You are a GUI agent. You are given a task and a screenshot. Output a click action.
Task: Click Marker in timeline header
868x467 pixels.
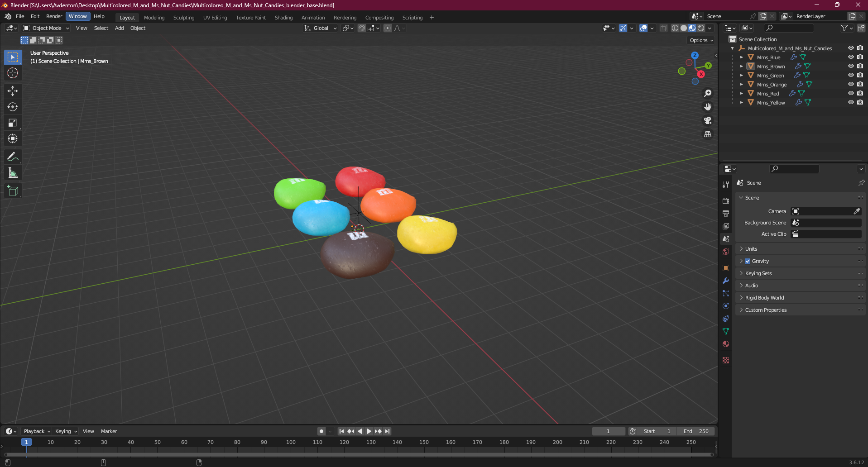pyautogui.click(x=109, y=431)
